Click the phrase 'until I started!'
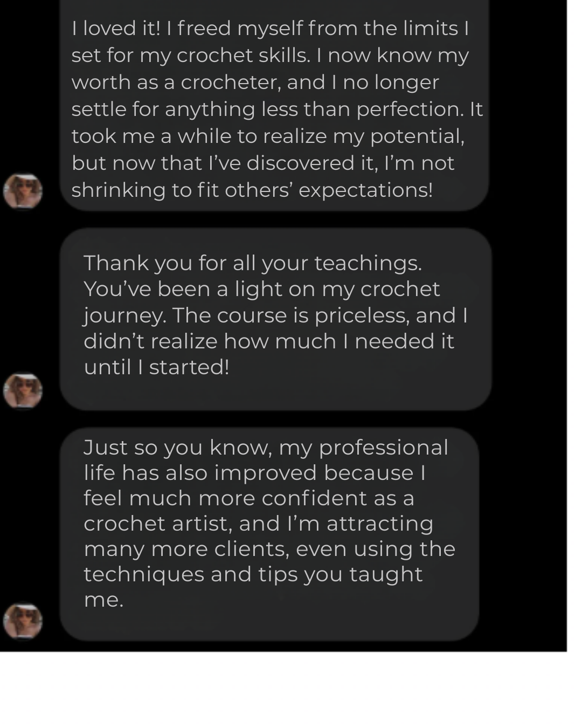 [156, 367]
